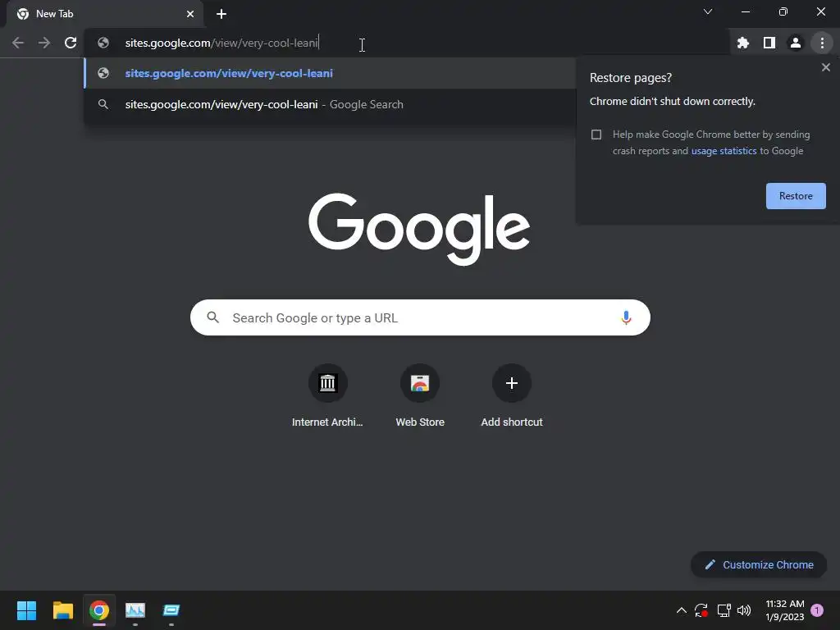Open Chrome's three-dot menu
The width and height of the screenshot is (840, 630).
click(822, 43)
